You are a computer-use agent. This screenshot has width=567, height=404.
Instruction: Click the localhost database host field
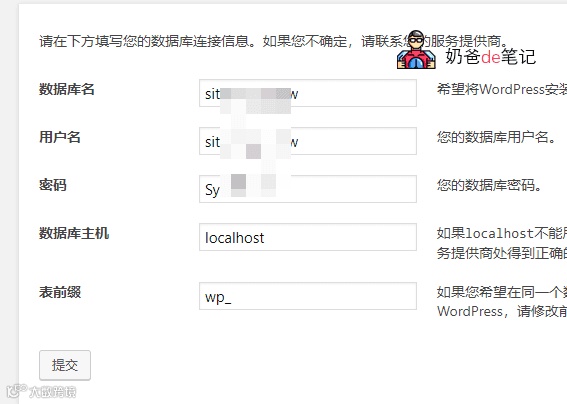click(x=308, y=237)
